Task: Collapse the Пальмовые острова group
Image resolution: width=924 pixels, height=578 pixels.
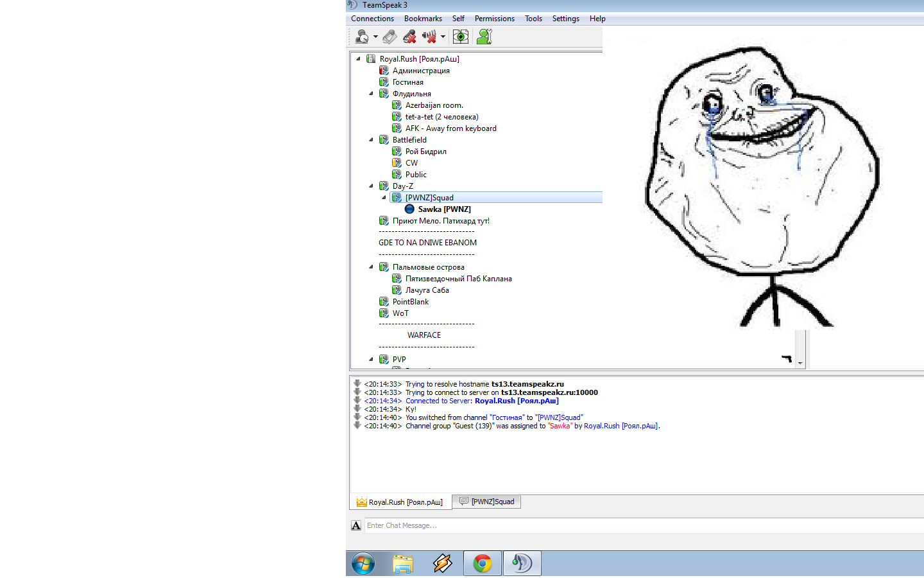Action: [x=371, y=267]
